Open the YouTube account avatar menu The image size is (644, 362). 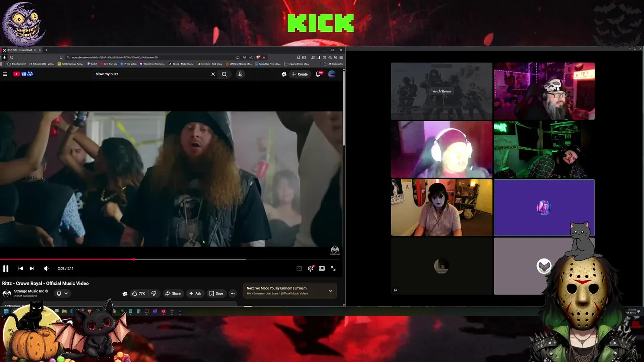tap(332, 74)
